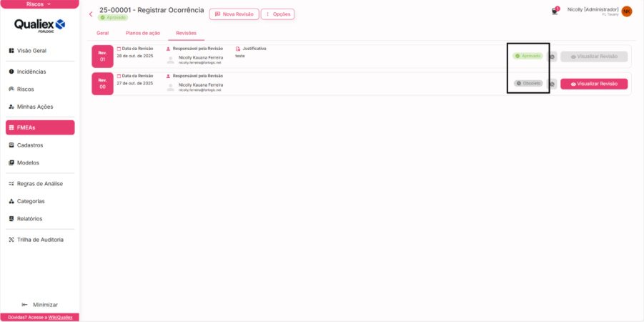
Task: Open Minhas Ações in sidebar
Action: (34, 107)
